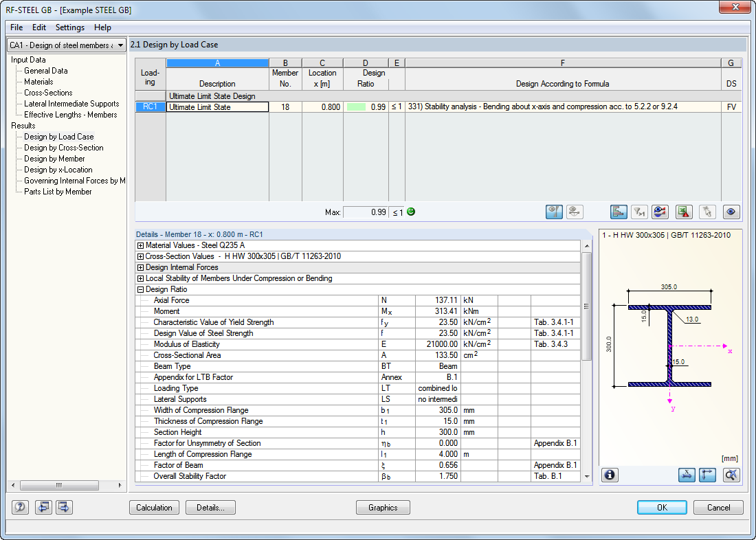The image size is (756, 540).
Task: Select Member No. cell 18
Action: pyautogui.click(x=285, y=107)
